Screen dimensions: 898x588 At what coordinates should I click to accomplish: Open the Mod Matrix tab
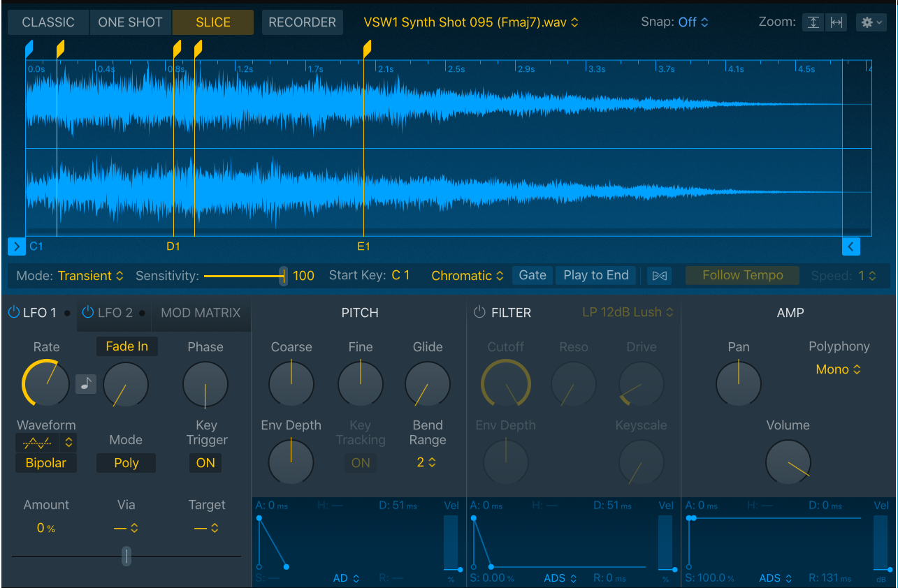pyautogui.click(x=201, y=313)
